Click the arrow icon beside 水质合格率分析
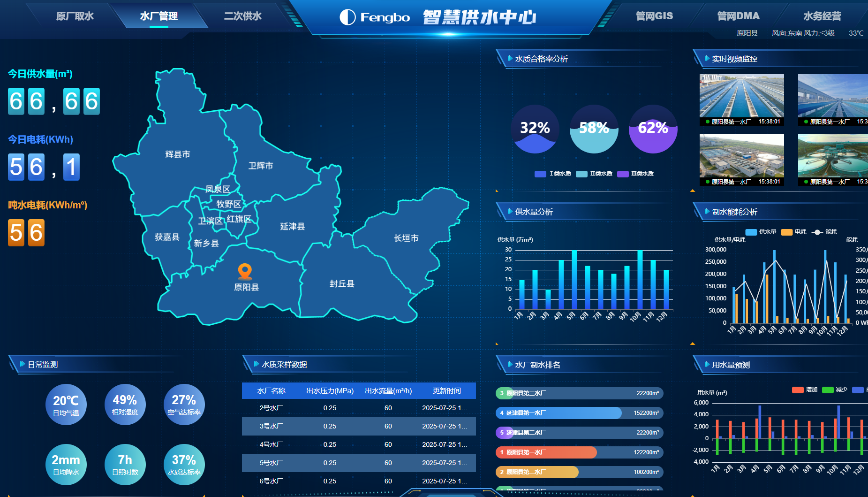 click(x=510, y=59)
